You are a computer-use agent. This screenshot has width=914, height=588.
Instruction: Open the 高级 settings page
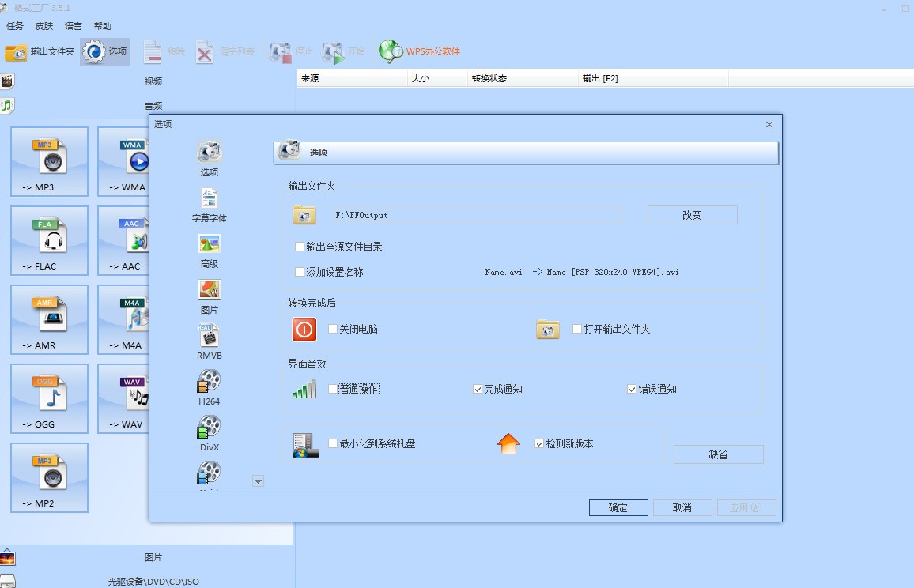click(x=209, y=251)
